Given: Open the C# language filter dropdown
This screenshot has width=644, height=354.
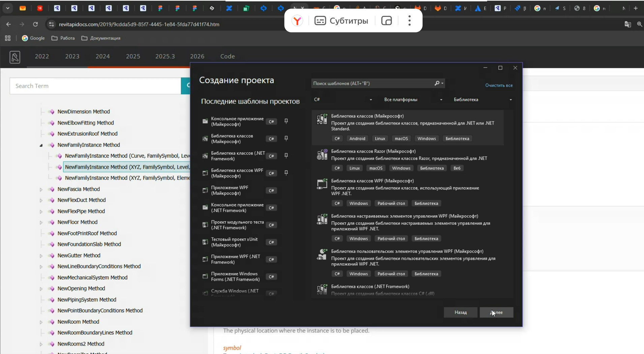Looking at the screenshot, I should coord(343,100).
